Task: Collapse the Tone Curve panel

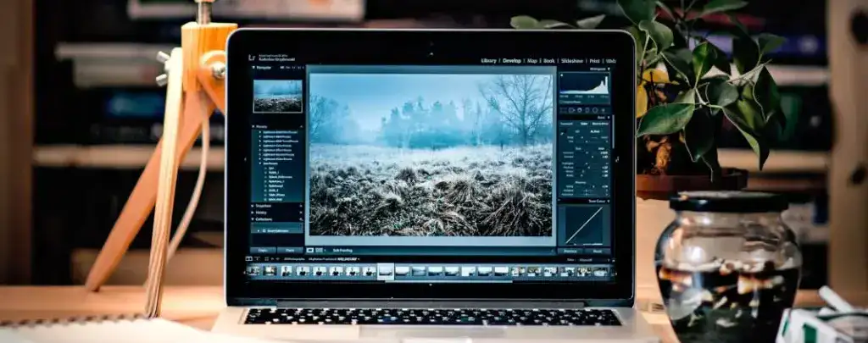Action: [x=607, y=201]
